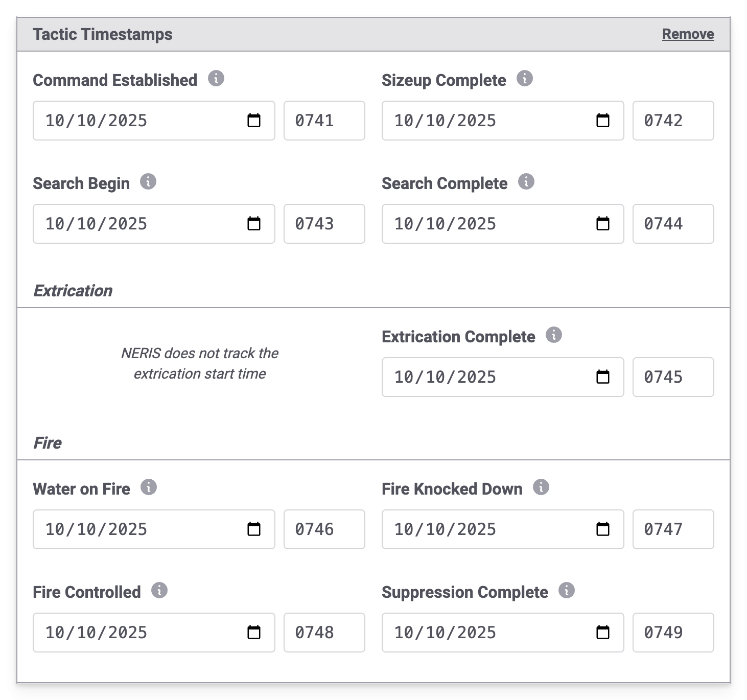747x700 pixels.
Task: Open calendar picker for Extrication Complete date
Action: 603,377
